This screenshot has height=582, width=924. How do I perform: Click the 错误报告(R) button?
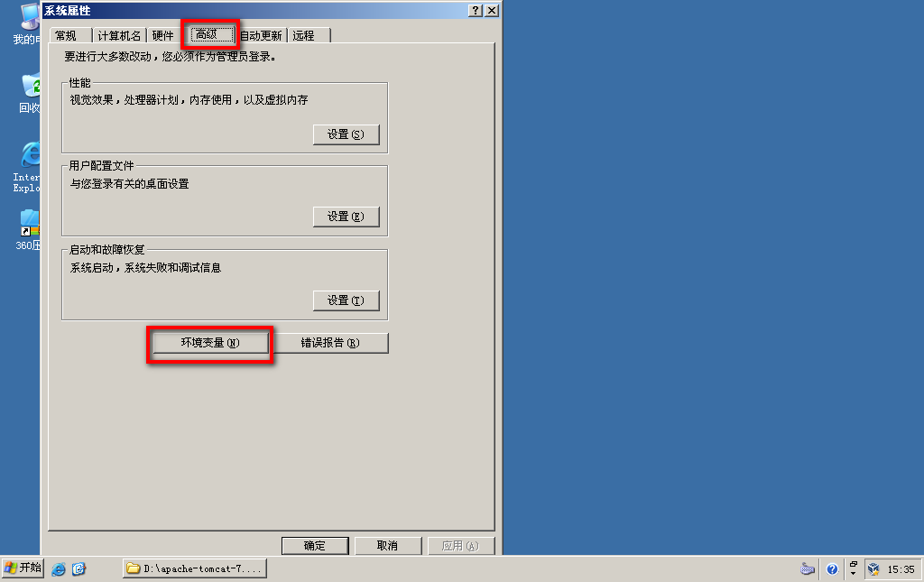click(x=330, y=343)
